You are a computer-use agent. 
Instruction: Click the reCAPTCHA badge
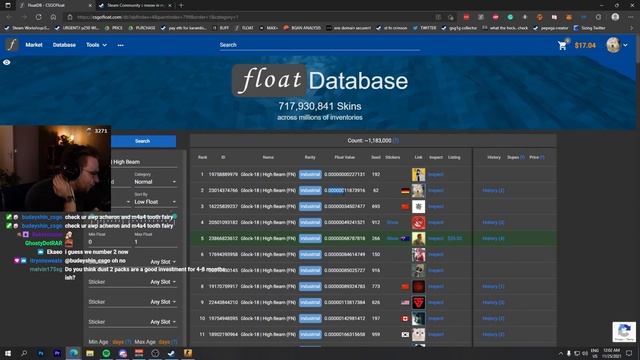(624, 331)
